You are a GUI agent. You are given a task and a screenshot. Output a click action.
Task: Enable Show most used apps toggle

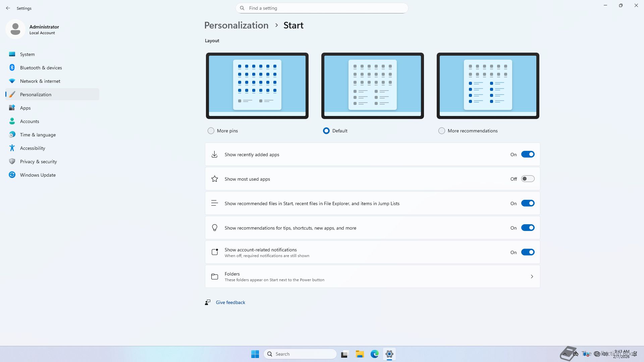point(528,179)
